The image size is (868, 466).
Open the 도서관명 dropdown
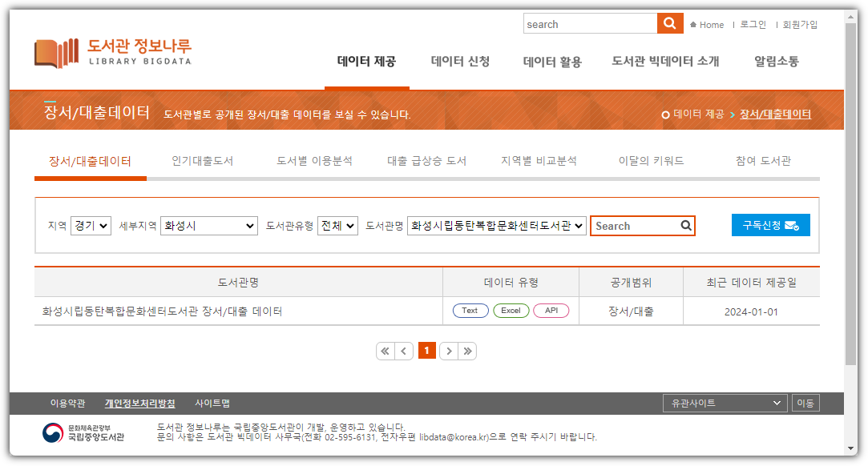click(497, 226)
